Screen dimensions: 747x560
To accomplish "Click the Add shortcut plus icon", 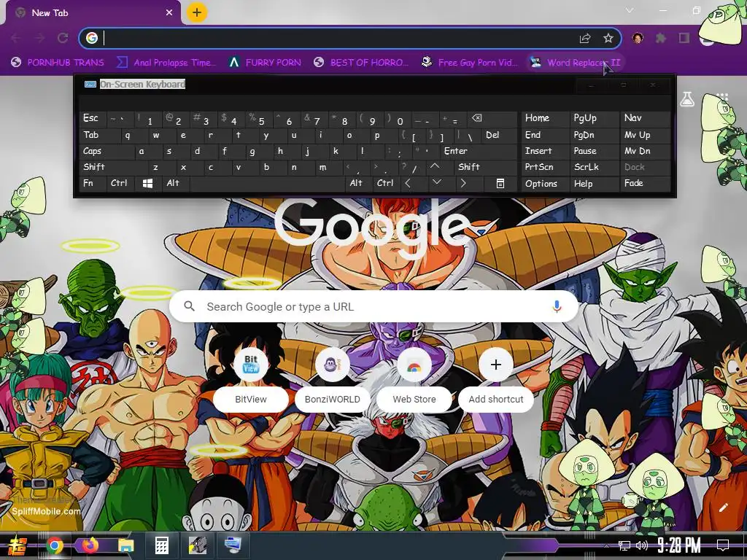I will pos(496,365).
